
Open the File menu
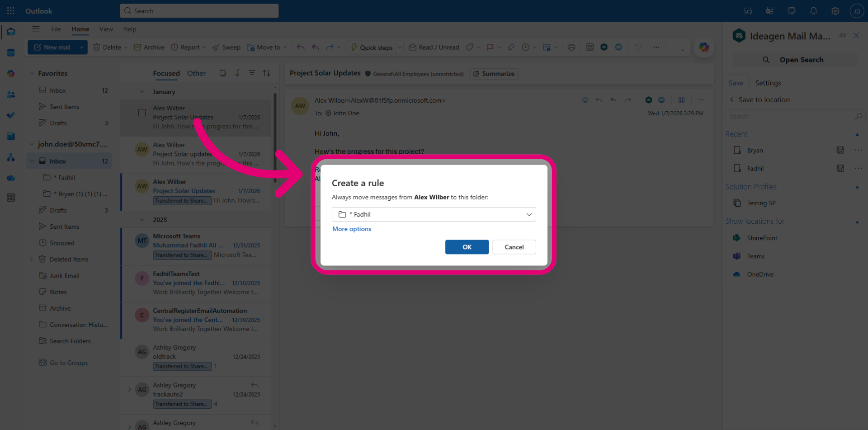click(56, 29)
